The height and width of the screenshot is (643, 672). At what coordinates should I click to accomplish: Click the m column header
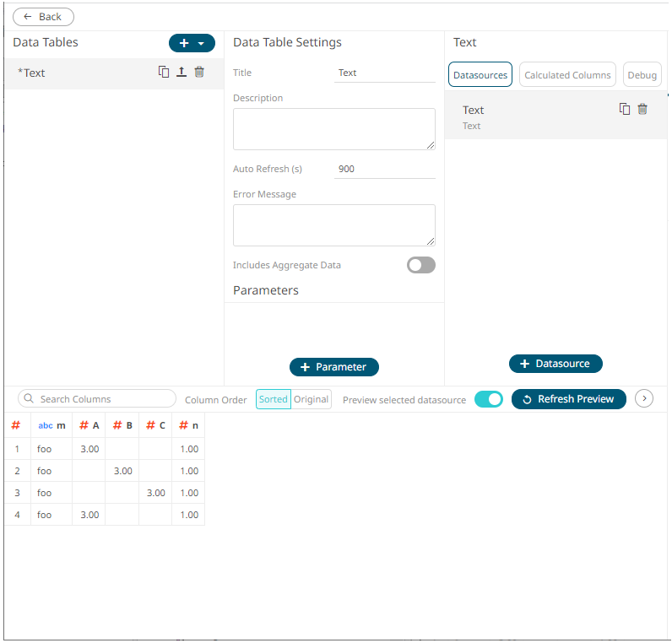51,425
